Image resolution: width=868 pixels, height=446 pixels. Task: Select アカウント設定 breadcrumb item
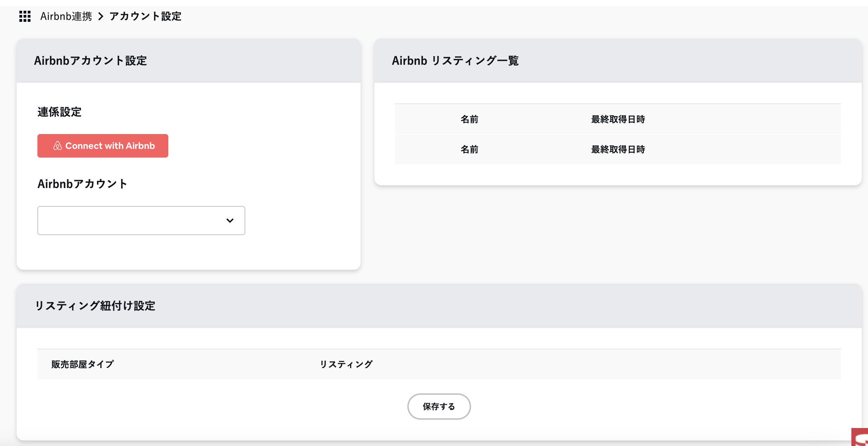coord(145,16)
